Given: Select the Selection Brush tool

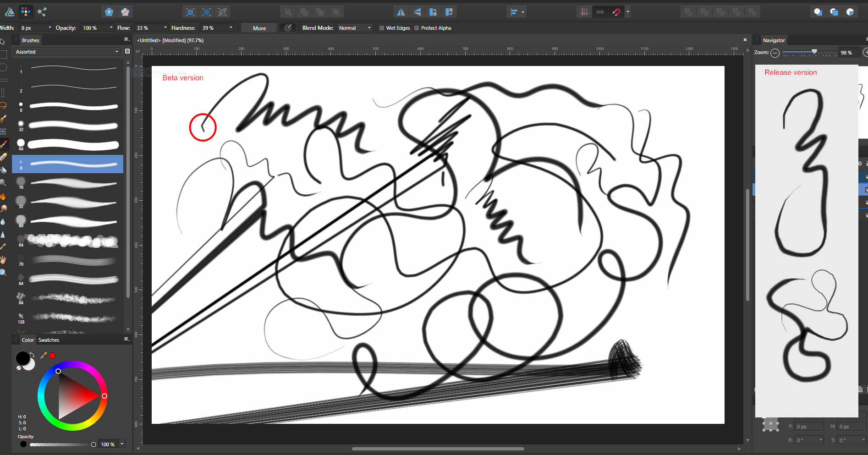Looking at the screenshot, I should pos(3,119).
